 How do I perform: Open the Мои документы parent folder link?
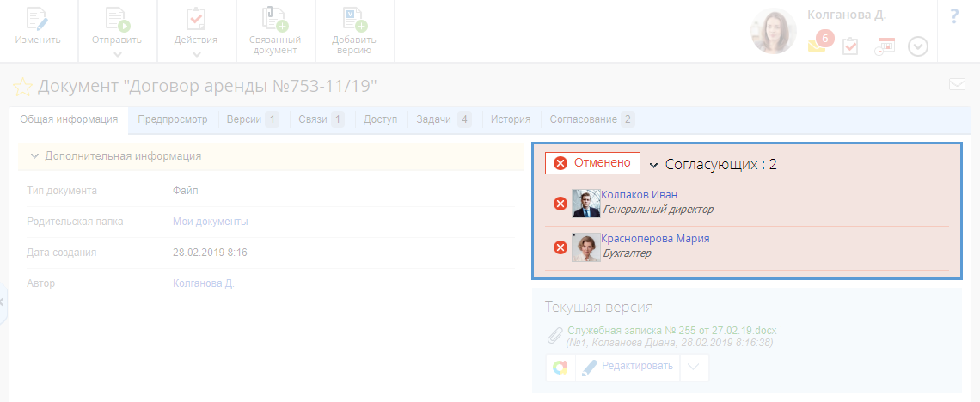210,222
